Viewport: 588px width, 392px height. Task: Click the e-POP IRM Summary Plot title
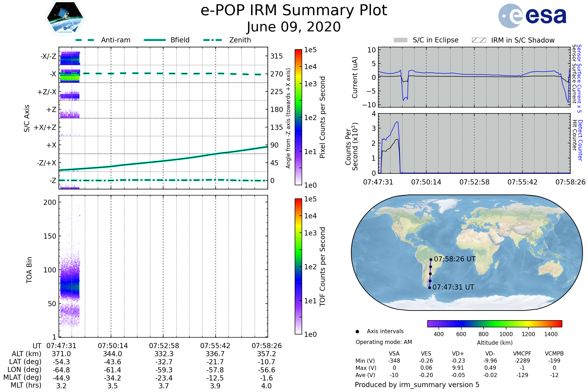click(294, 11)
